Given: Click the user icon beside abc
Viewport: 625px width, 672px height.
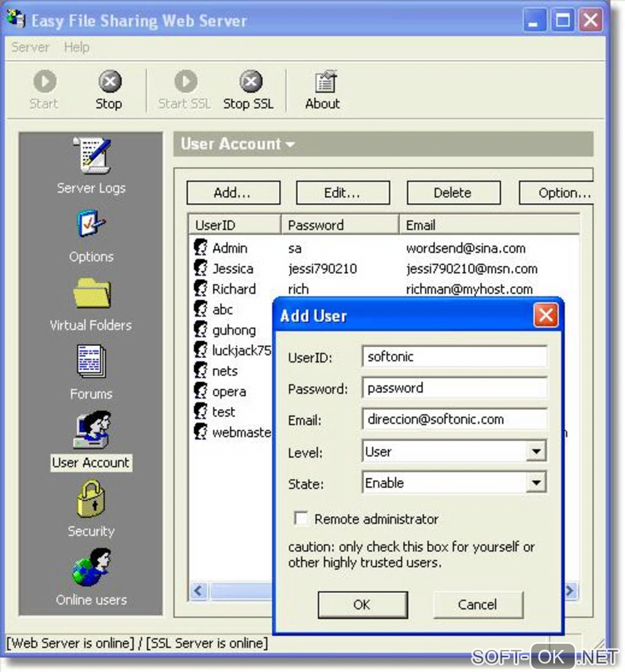Looking at the screenshot, I should tap(200, 309).
